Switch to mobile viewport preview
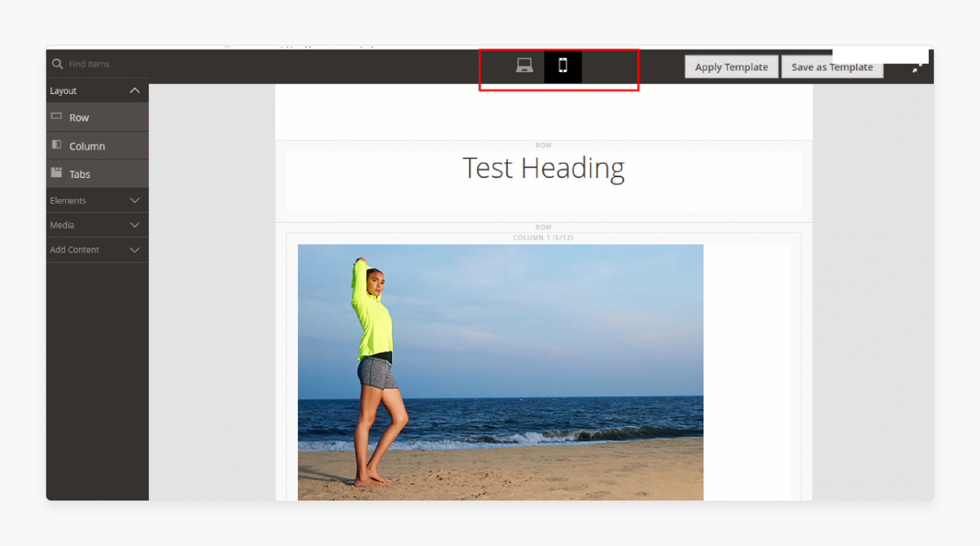The width and height of the screenshot is (980, 546). (563, 66)
